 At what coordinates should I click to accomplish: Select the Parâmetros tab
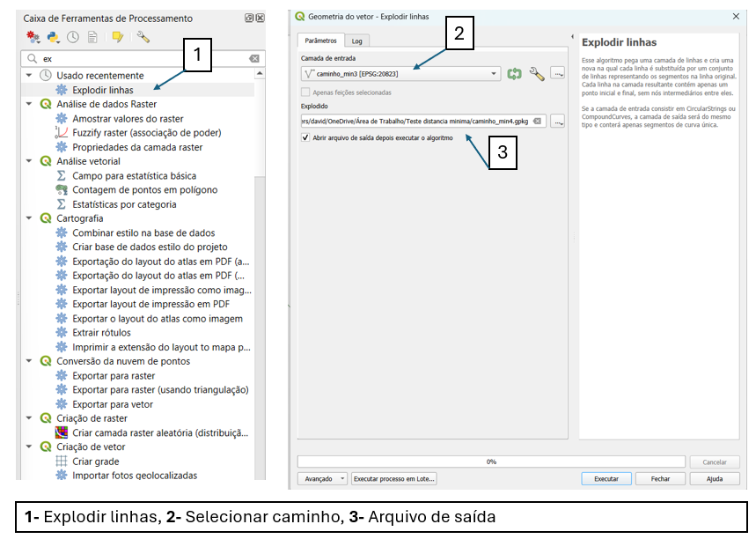pyautogui.click(x=319, y=40)
